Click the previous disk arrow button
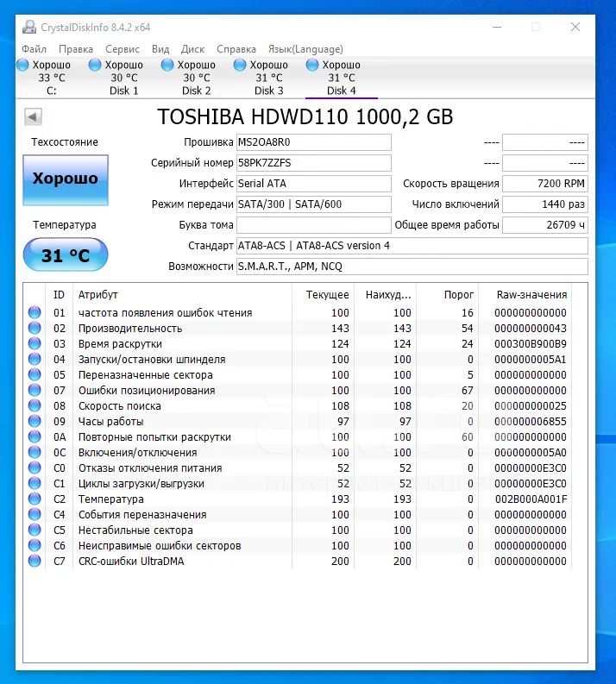Screen dimensions: 616x684 pyautogui.click(x=33, y=117)
